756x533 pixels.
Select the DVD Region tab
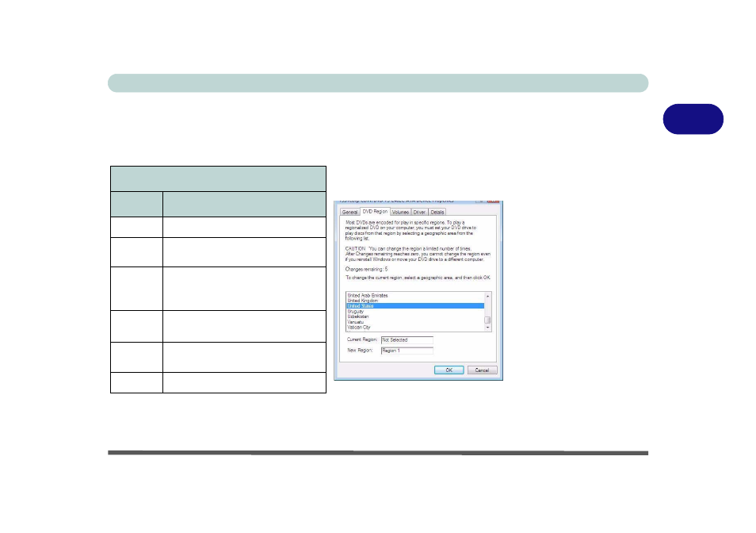pos(375,211)
